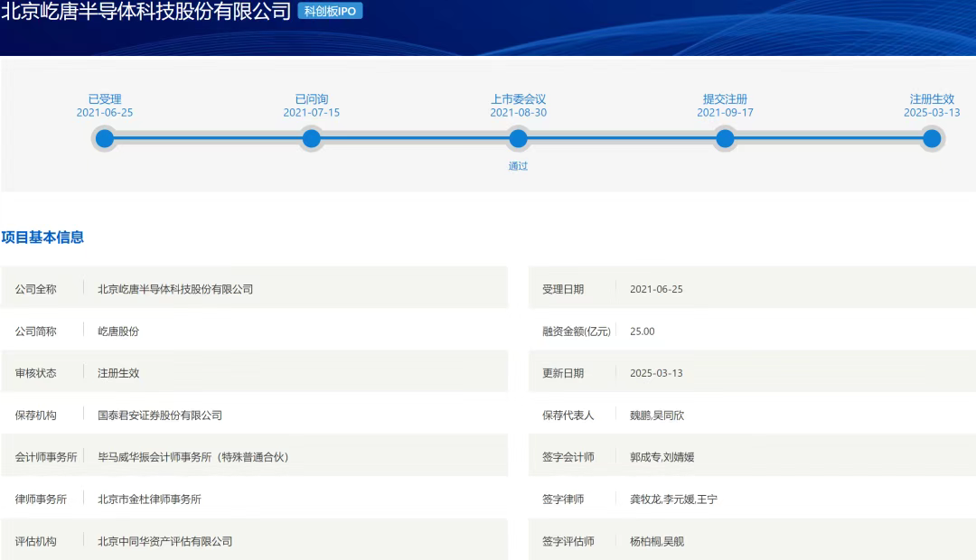Image resolution: width=976 pixels, height=560 pixels.
Task: Click the 提交注册 timeline node circle
Action: point(725,138)
